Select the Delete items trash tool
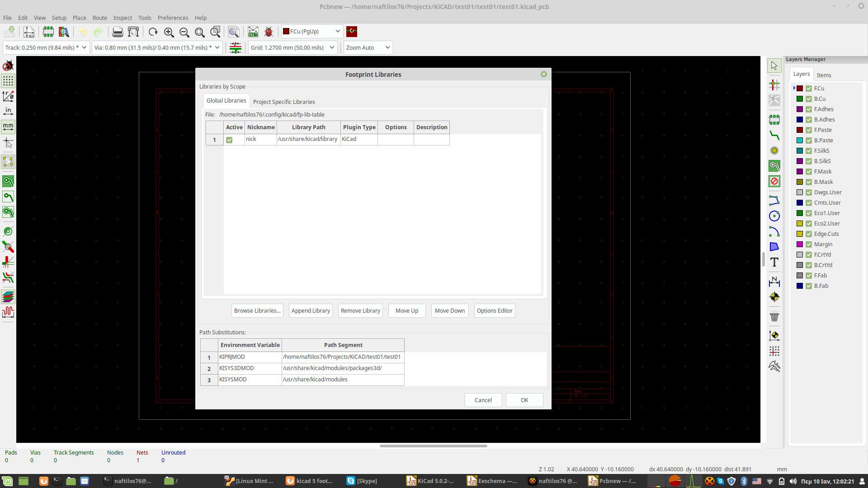 tap(774, 316)
